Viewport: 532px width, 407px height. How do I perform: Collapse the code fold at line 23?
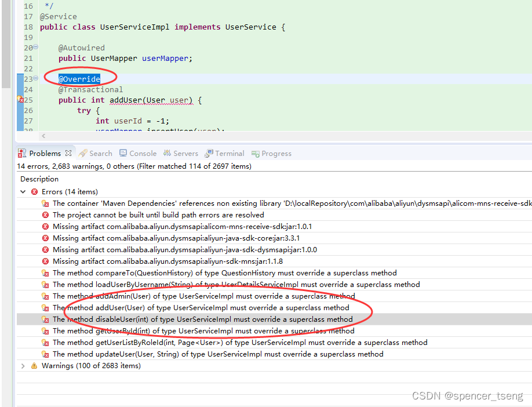tap(36, 78)
